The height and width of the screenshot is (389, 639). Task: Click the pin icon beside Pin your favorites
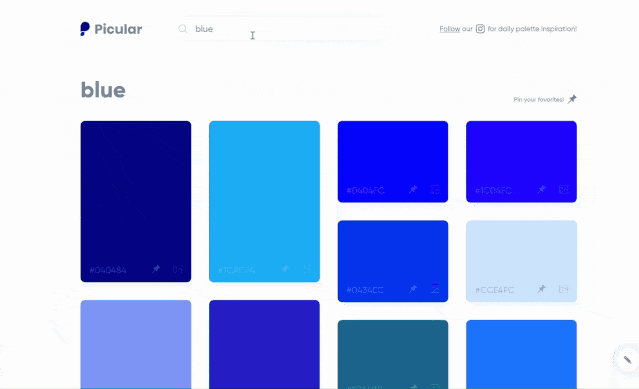pyautogui.click(x=572, y=99)
